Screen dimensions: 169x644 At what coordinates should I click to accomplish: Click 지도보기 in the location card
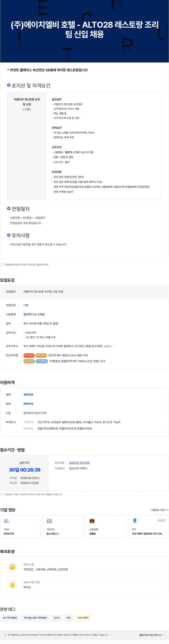161,520
